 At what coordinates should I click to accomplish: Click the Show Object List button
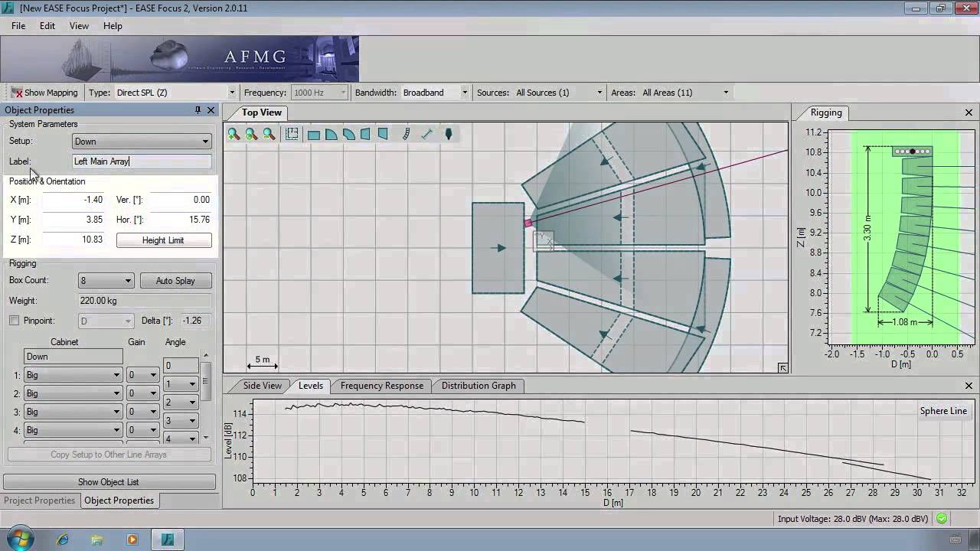[x=108, y=482]
